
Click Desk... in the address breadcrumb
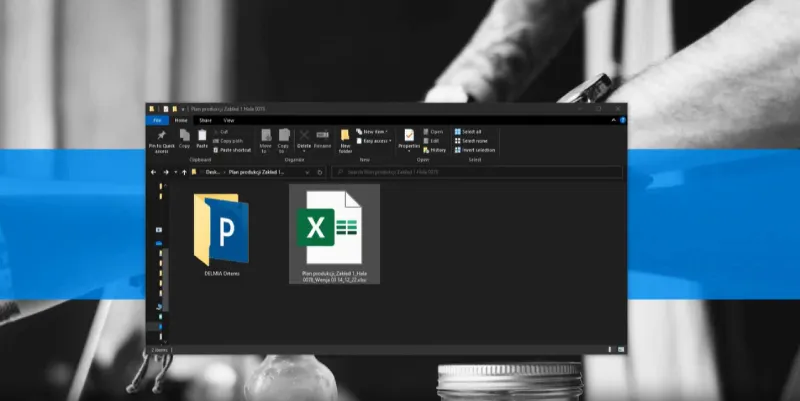tap(213, 172)
